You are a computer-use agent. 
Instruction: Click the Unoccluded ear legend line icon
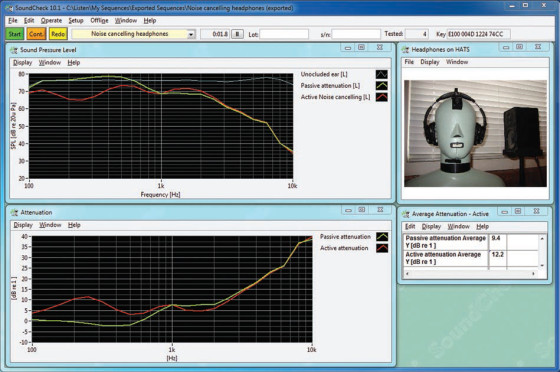[382, 74]
